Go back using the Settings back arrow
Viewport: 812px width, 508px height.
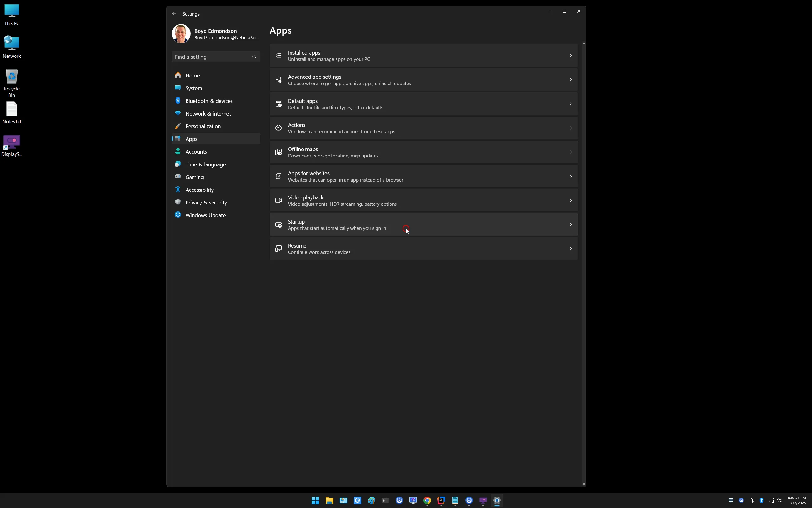174,14
